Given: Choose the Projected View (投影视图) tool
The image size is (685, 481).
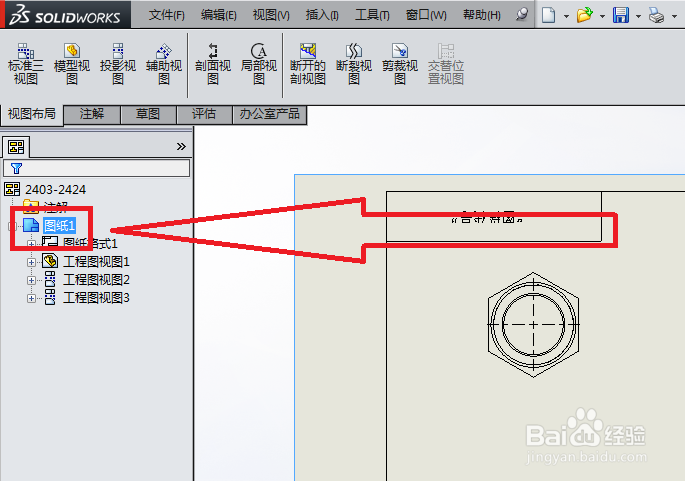Looking at the screenshot, I should point(118,64).
